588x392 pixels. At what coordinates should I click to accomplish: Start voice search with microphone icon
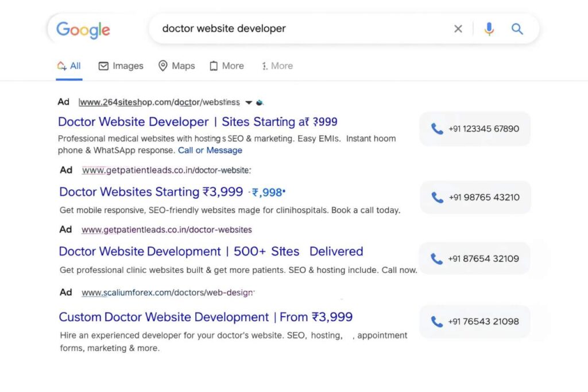pos(489,29)
